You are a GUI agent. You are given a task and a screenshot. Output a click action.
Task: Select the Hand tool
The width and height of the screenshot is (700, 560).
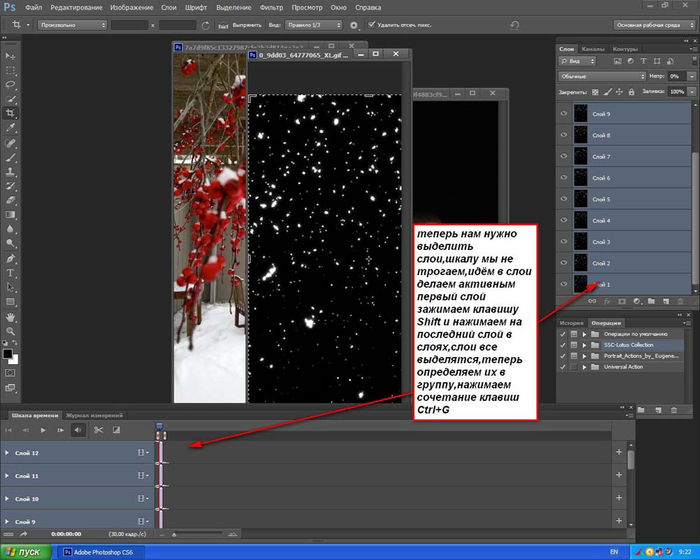10,317
